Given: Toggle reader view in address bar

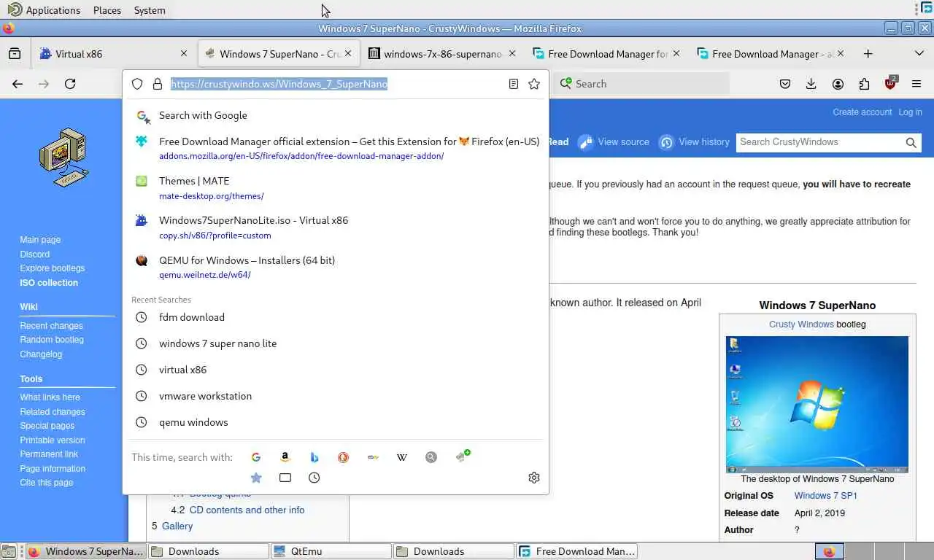Looking at the screenshot, I should tap(514, 84).
